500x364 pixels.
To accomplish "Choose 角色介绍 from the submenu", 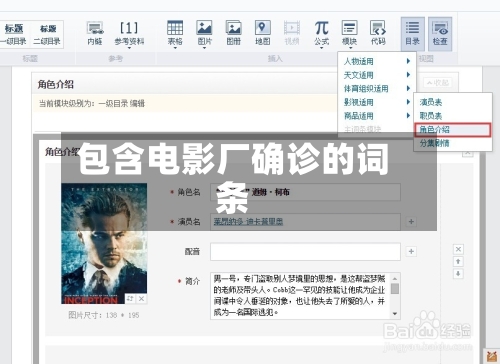I will 453,130.
